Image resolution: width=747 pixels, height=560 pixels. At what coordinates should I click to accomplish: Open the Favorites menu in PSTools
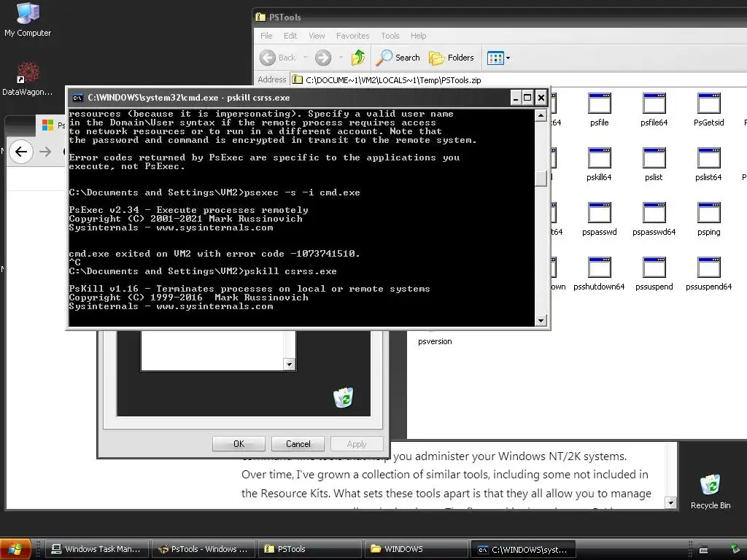(x=352, y=36)
